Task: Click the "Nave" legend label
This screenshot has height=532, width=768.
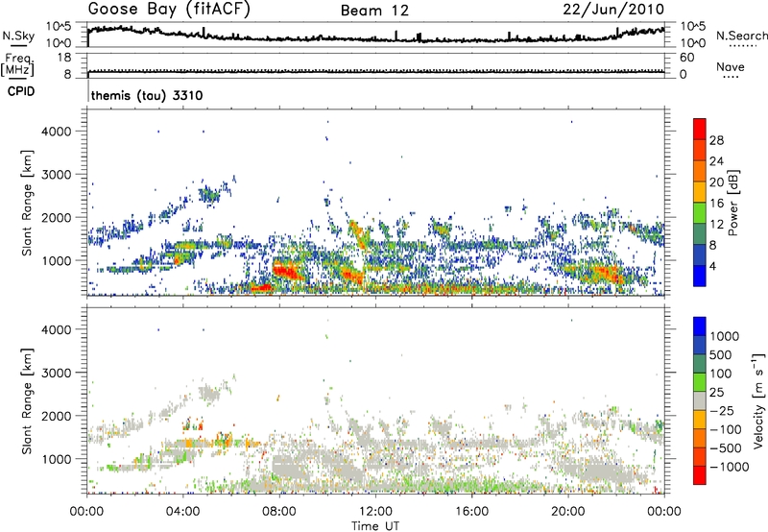Action: point(731,66)
